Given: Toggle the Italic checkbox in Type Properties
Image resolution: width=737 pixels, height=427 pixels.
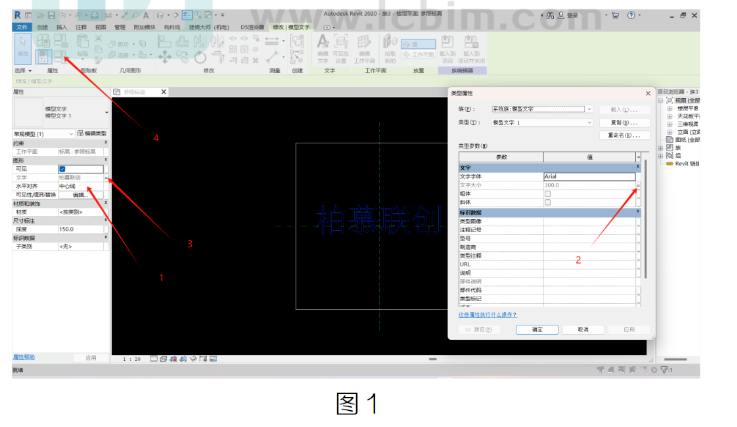Looking at the screenshot, I should [x=548, y=202].
